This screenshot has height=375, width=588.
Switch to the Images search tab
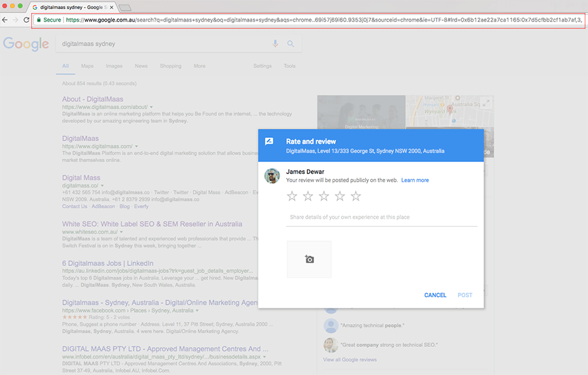pyautogui.click(x=114, y=66)
